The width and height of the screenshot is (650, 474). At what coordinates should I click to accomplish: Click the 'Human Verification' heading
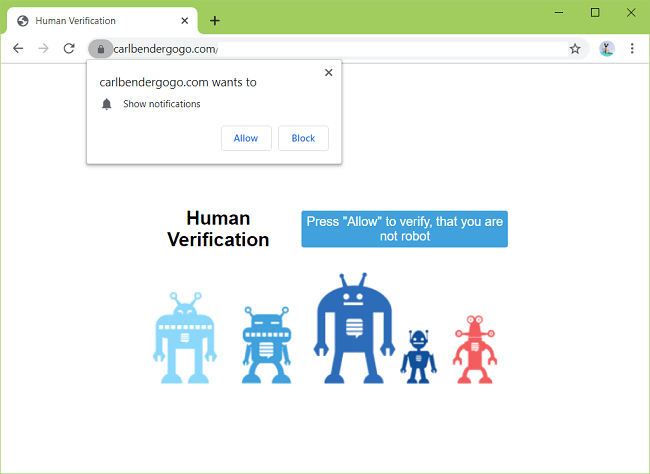tap(218, 229)
